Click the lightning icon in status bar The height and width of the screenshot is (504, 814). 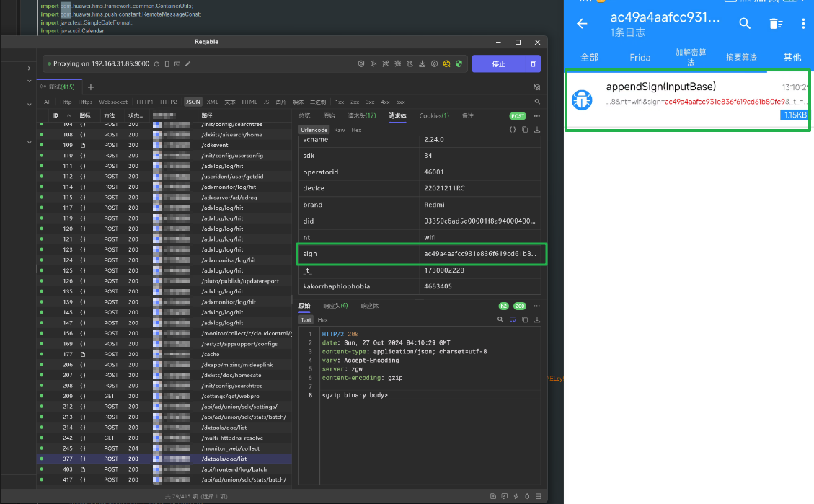(x=516, y=496)
